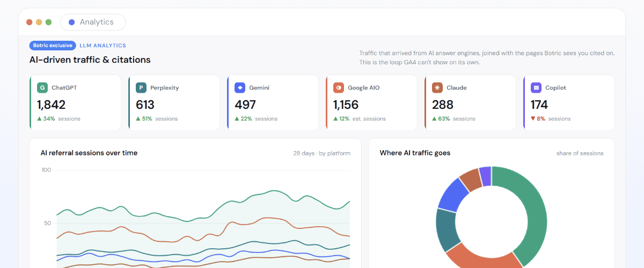Image resolution: width=644 pixels, height=268 pixels.
Task: Click the 100 y-axis label
Action: (x=46, y=170)
